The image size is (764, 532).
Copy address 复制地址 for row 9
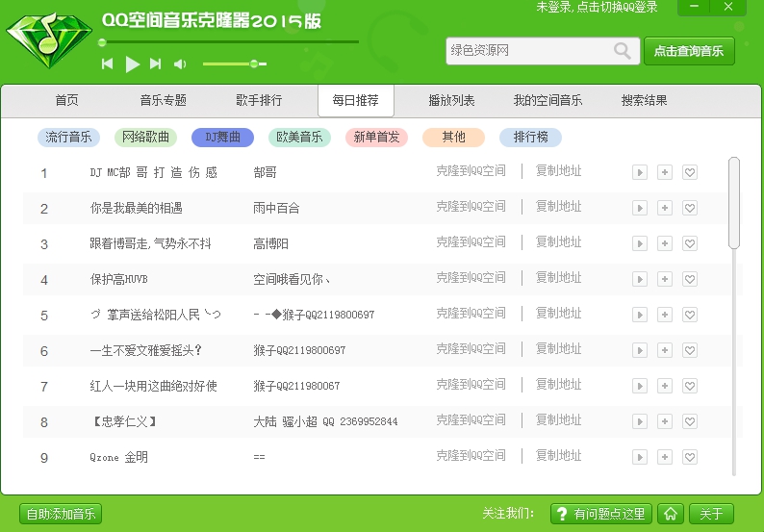[558, 455]
